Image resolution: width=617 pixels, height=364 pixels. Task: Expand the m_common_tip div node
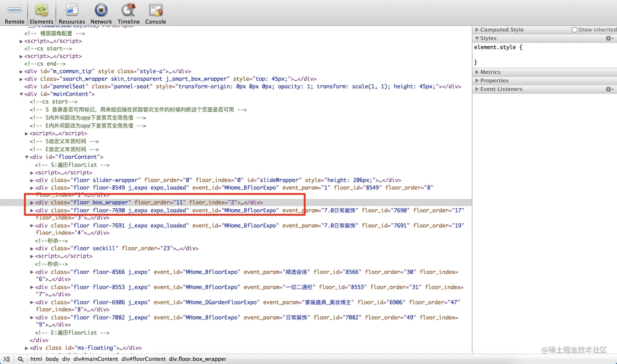click(x=21, y=71)
